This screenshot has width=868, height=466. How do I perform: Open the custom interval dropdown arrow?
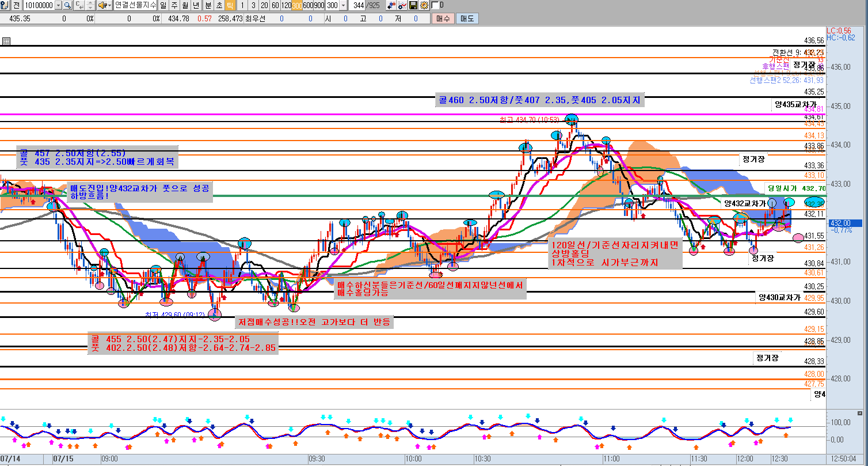344,5
